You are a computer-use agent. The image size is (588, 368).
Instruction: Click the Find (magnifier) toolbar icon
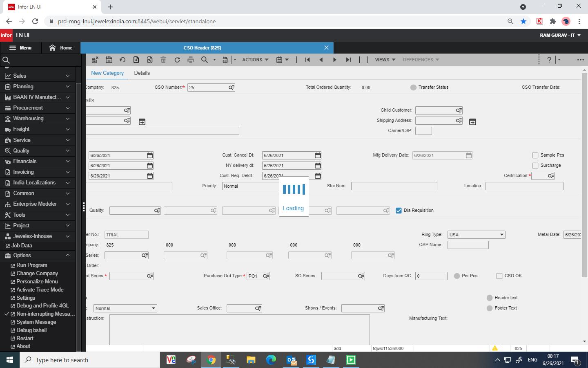click(x=205, y=60)
